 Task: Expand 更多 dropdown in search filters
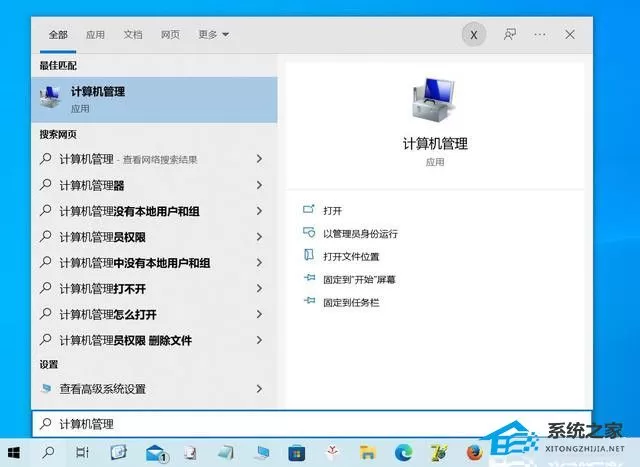click(x=213, y=35)
